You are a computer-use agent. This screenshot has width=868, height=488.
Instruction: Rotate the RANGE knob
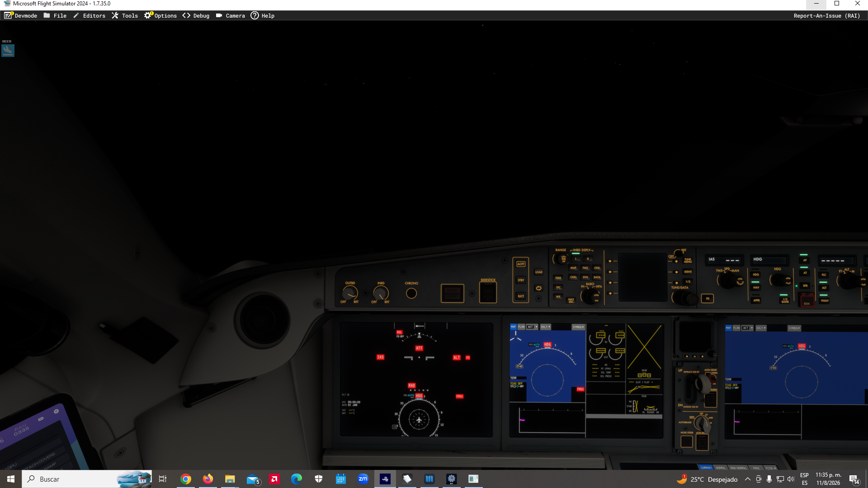pyautogui.click(x=562, y=259)
